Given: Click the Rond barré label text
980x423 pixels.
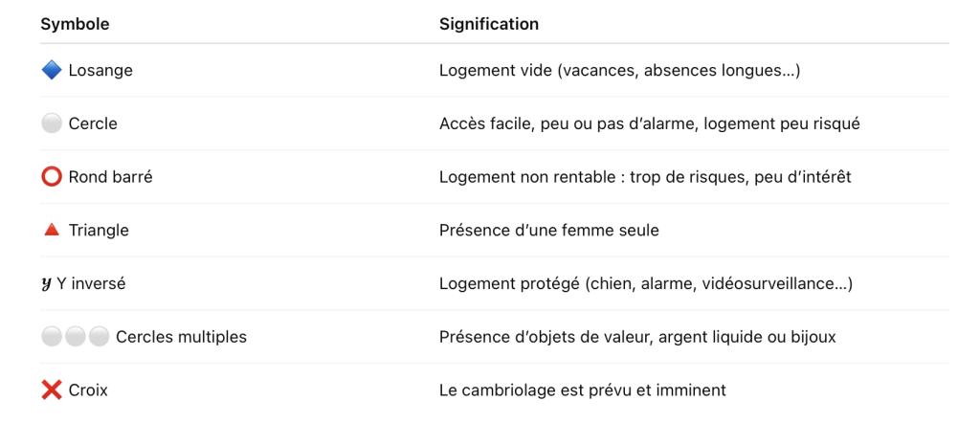Looking at the screenshot, I should 111,177.
